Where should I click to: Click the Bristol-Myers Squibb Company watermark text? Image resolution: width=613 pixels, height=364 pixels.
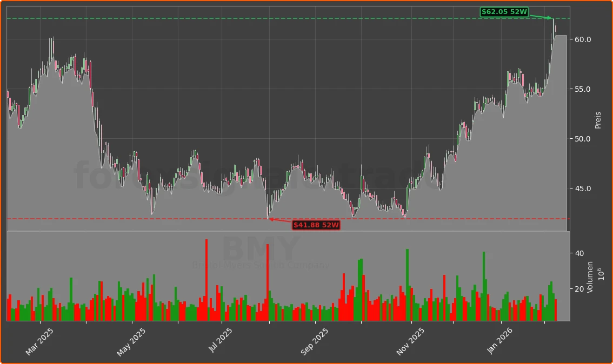pos(260,265)
